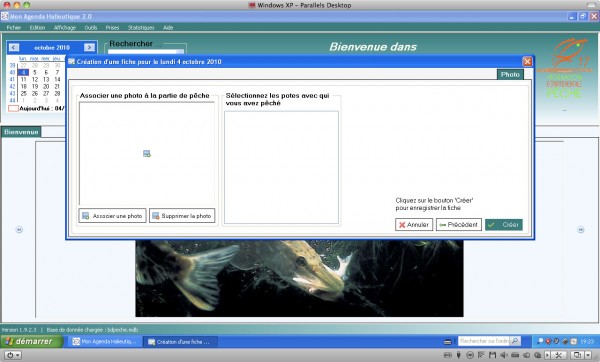Go to next month in calendar
This screenshot has height=362, width=600.
pyautogui.click(x=89, y=47)
